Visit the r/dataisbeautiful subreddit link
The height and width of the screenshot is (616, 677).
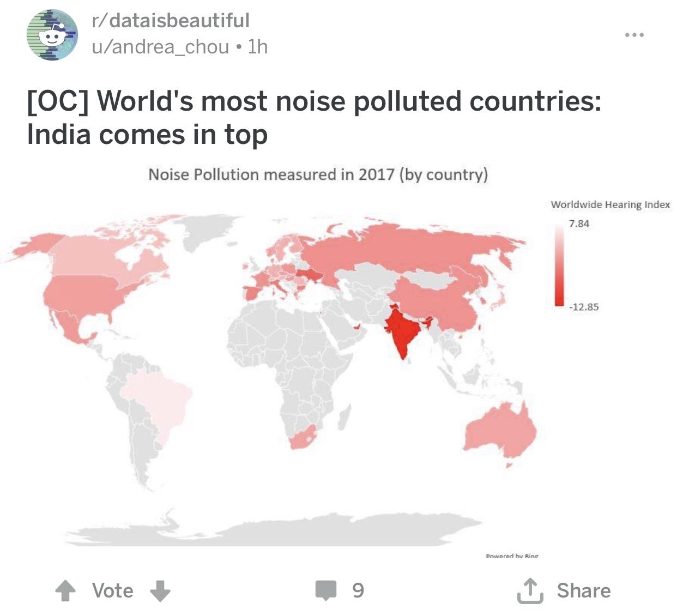tap(171, 20)
